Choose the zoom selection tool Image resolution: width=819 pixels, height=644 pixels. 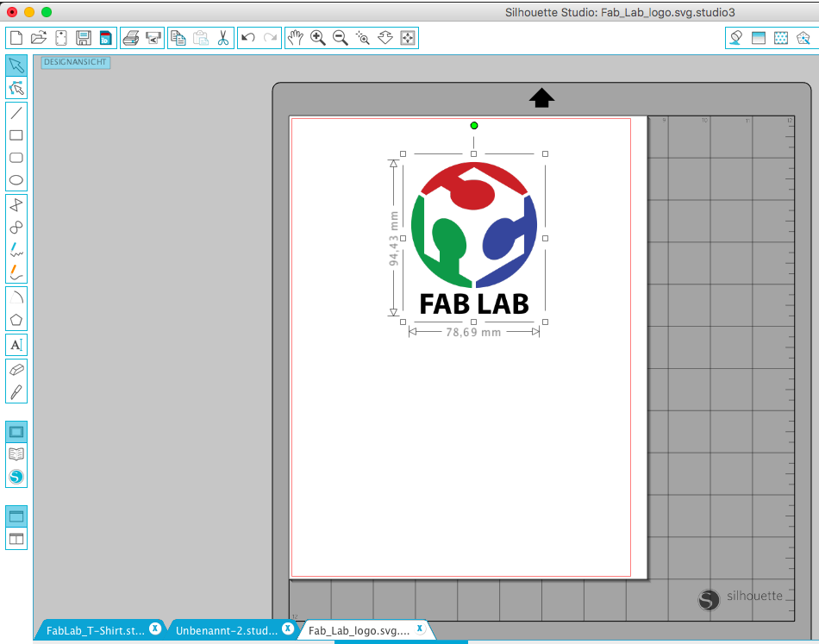(362, 38)
